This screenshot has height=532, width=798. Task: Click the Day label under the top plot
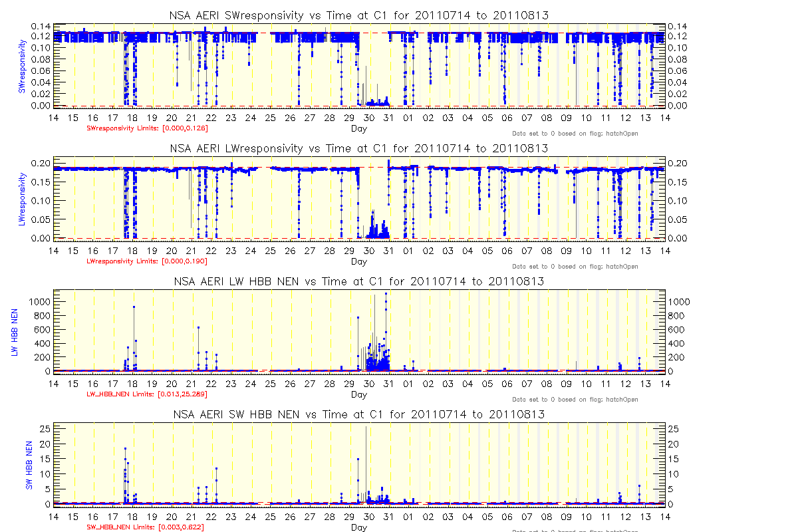coord(359,128)
